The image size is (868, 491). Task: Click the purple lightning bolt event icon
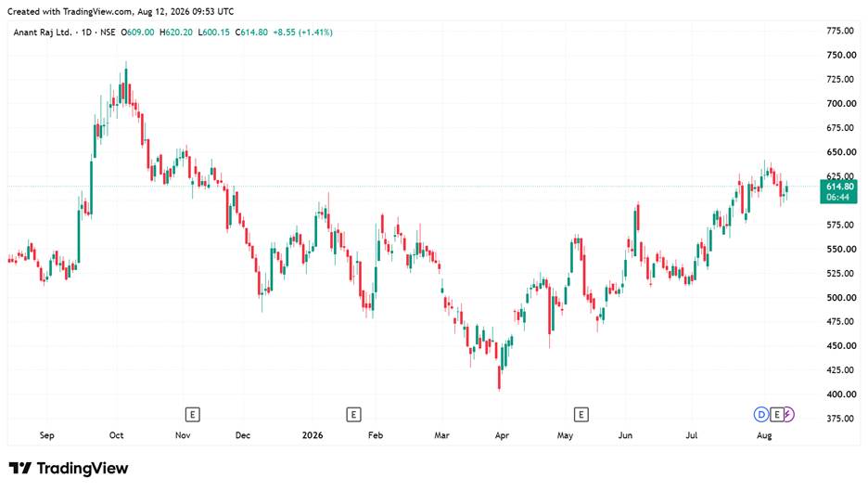pos(789,415)
